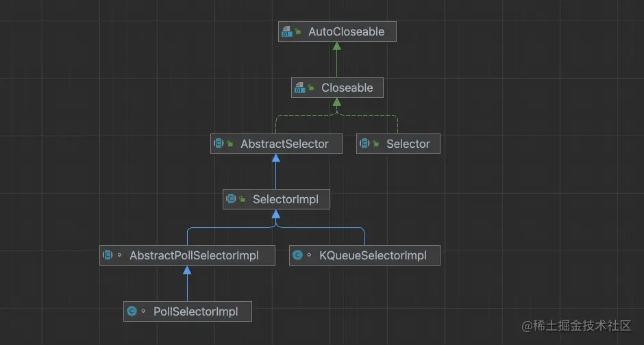Image resolution: width=644 pixels, height=345 pixels.
Task: Select the PollSelectorImpl node text
Action: (x=195, y=311)
